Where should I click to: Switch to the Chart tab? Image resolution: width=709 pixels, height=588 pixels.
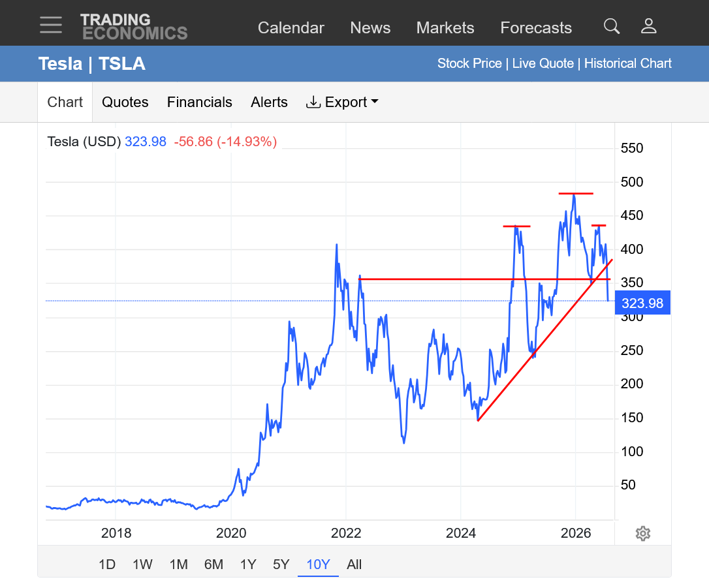pos(65,102)
